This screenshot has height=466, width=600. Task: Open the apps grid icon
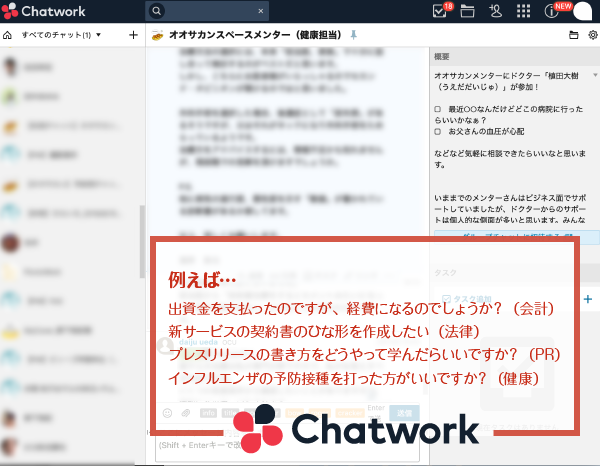point(523,11)
